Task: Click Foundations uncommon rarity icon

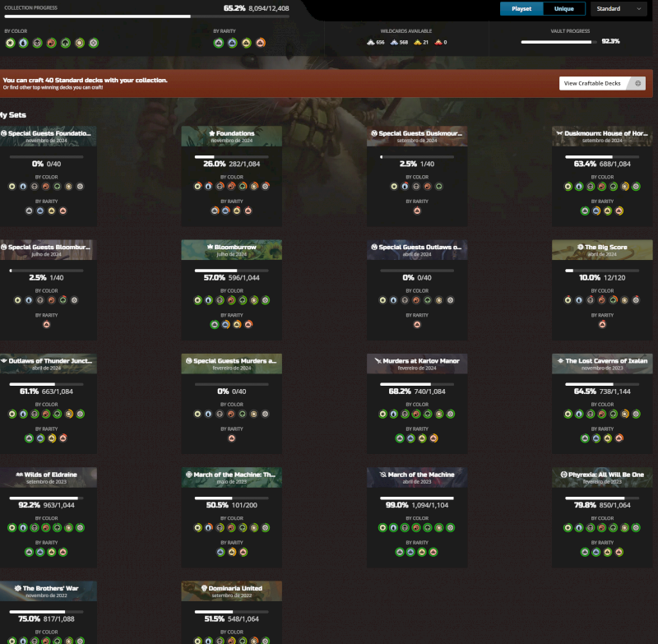Action: point(225,211)
